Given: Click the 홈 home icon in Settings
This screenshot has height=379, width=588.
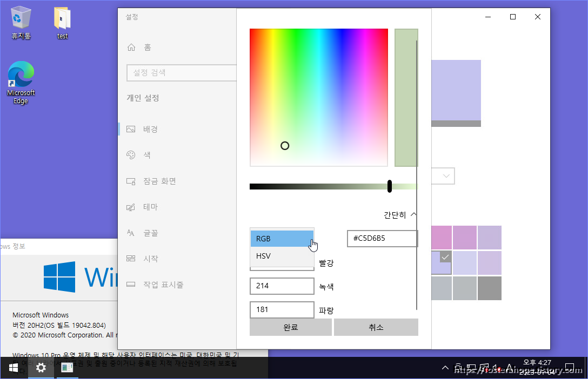Looking at the screenshot, I should (x=131, y=47).
